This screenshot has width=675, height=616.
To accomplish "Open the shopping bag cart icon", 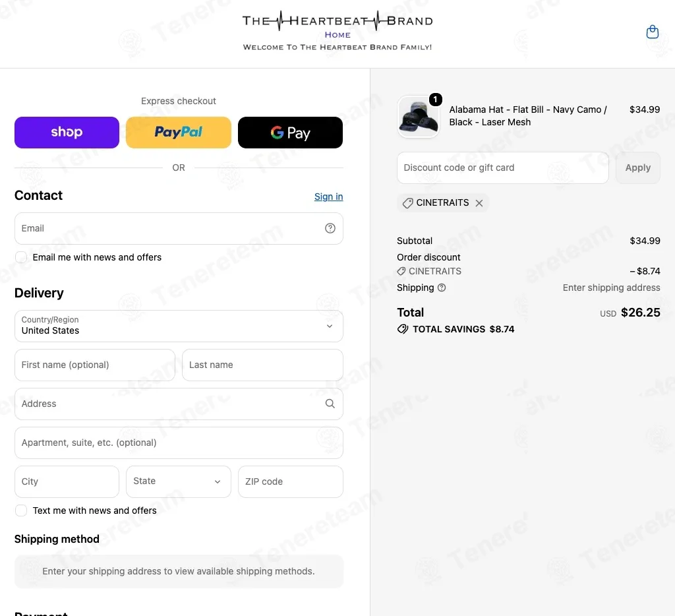I will tap(652, 32).
